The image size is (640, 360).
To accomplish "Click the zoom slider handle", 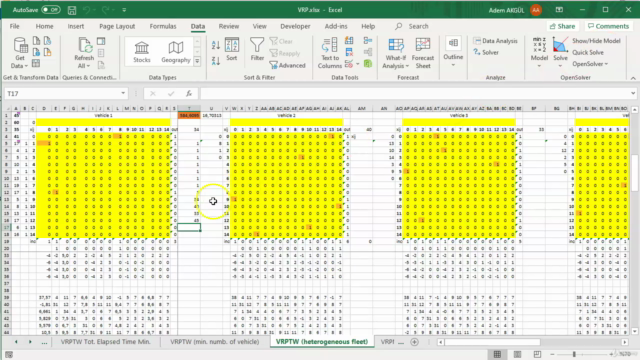I will [x=574, y=354].
